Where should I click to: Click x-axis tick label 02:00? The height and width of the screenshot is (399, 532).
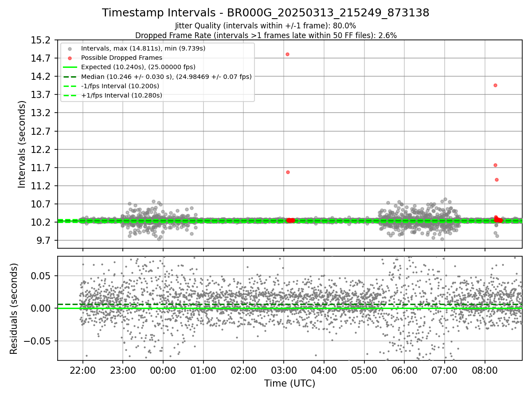coord(243,370)
